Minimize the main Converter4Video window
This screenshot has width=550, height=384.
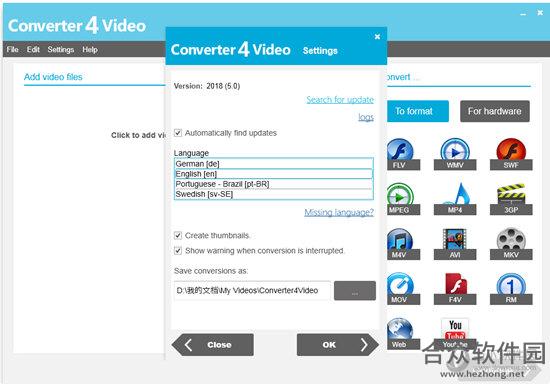[523, 13]
